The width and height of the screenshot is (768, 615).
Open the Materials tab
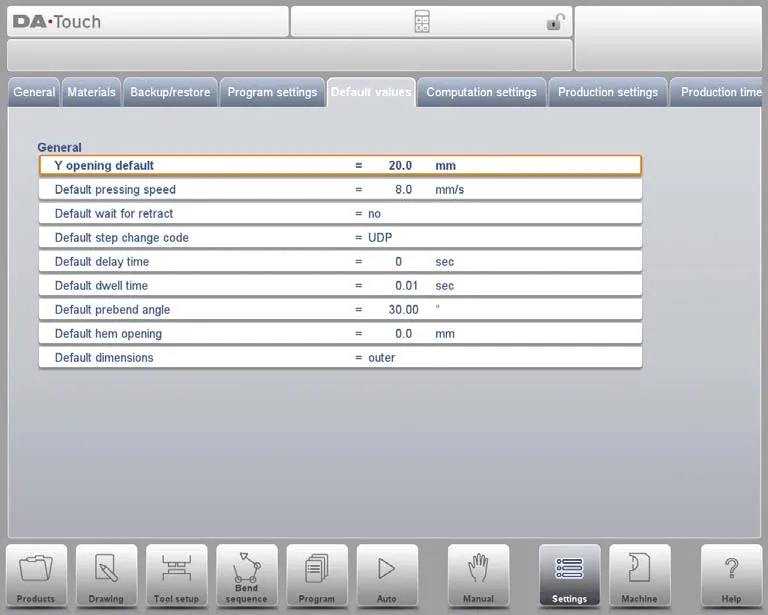pyautogui.click(x=91, y=92)
